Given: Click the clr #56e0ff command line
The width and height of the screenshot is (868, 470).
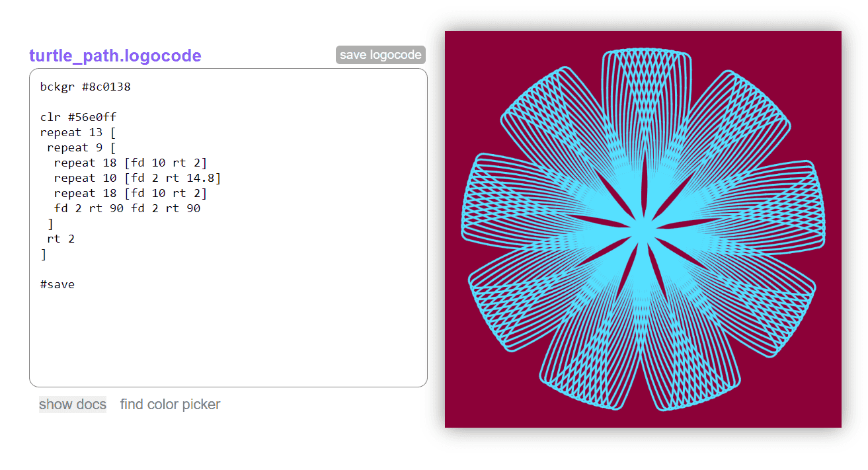Looking at the screenshot, I should pos(77,116).
